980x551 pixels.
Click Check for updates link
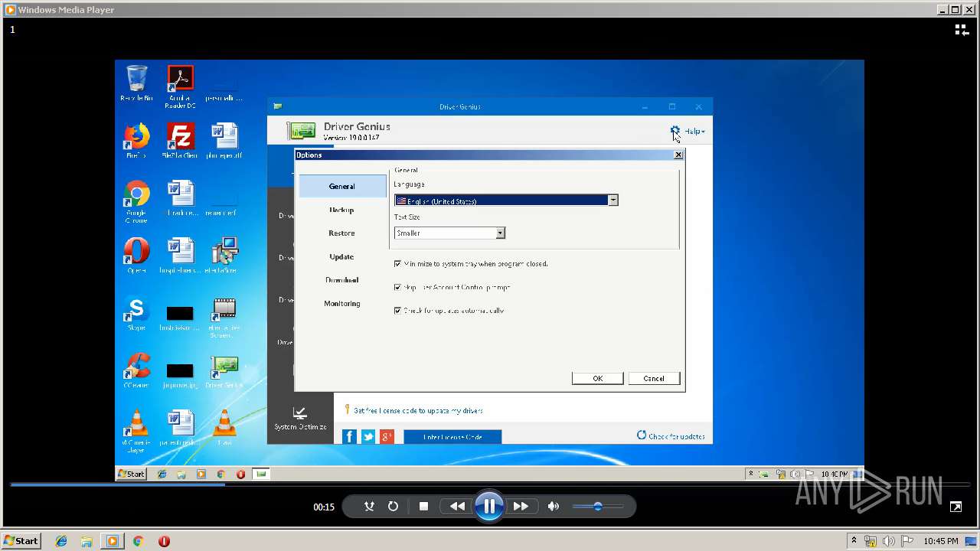671,436
